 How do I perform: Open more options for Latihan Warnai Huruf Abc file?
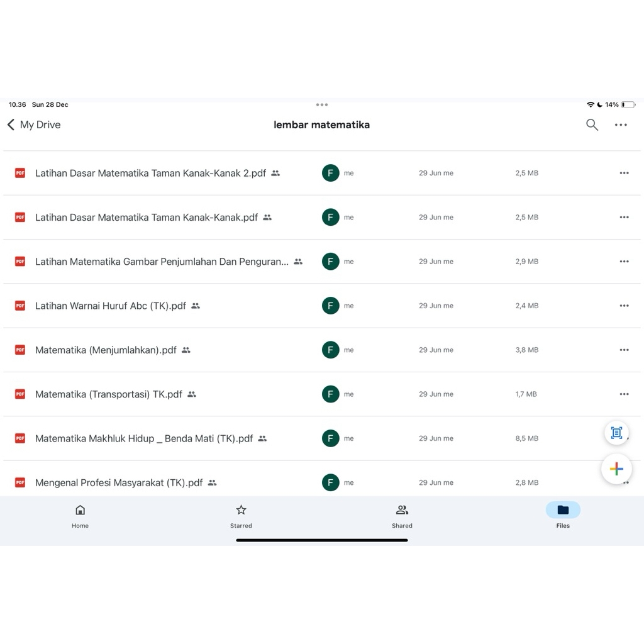(x=624, y=306)
